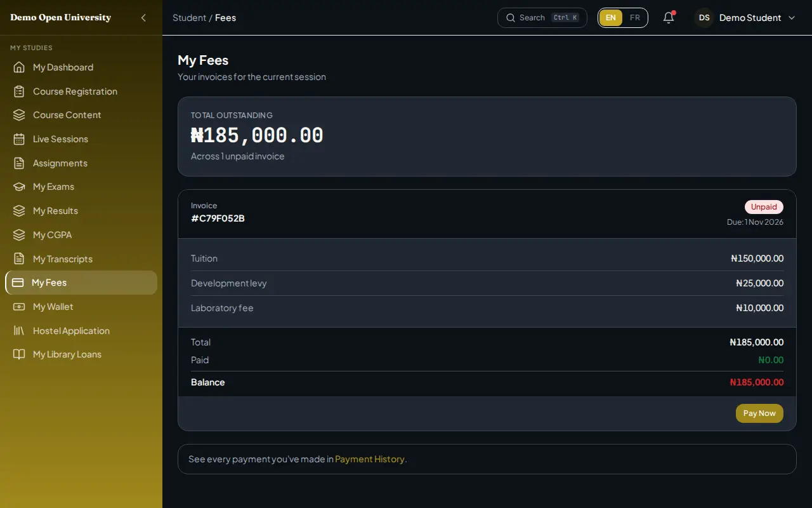Click the My Transcripts file icon

[19, 259]
